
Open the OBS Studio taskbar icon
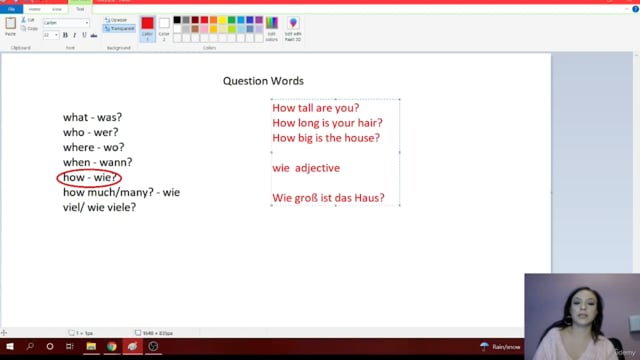153,347
